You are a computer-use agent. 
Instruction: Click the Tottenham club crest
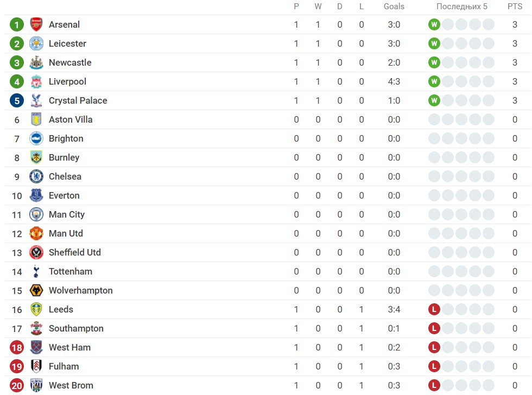[36, 271]
